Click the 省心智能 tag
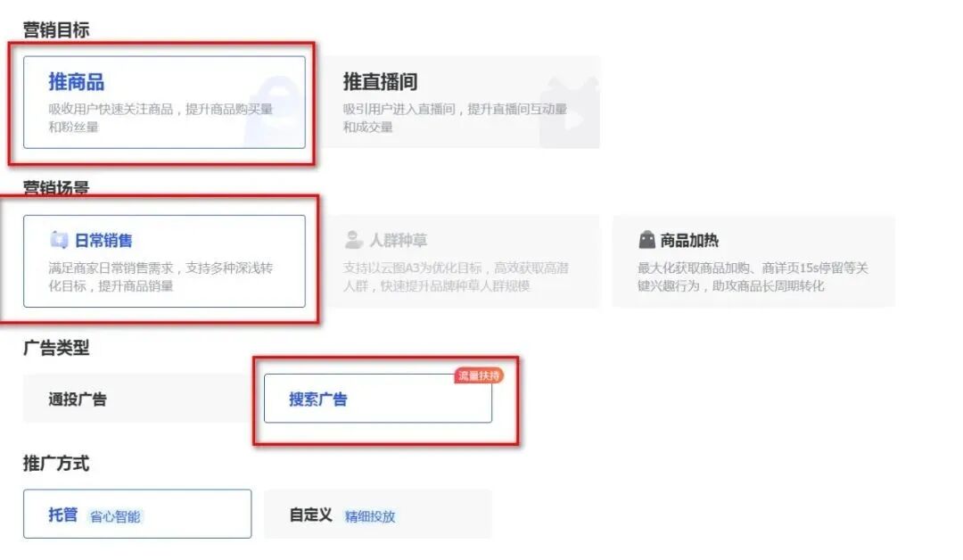Viewport: 963px width, 560px height. click(x=115, y=516)
